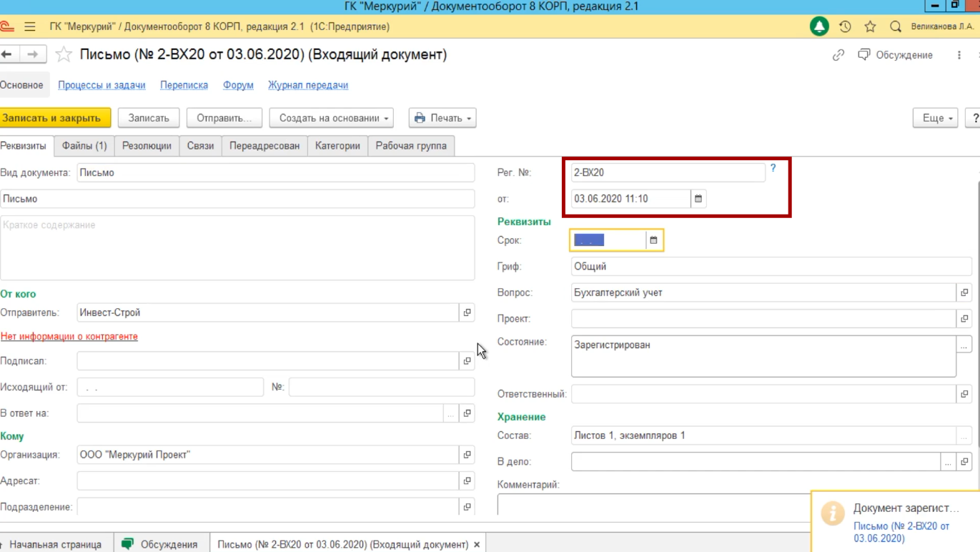Add document to favorites star
The image size is (980, 552).
pos(64,54)
